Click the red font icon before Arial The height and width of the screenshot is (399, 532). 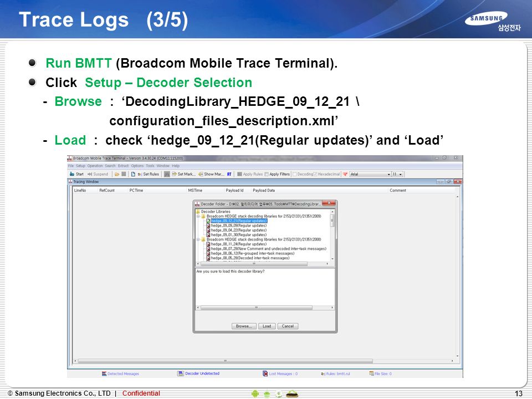pos(345,174)
